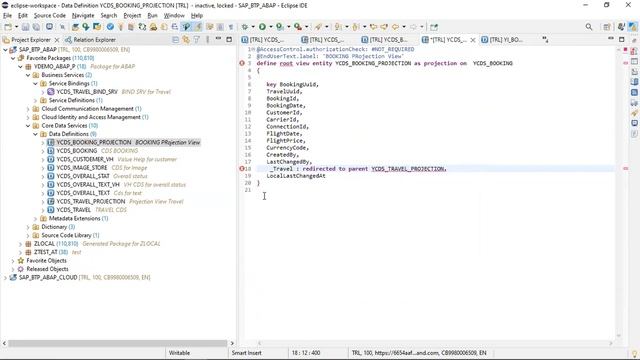640x360 pixels.
Task: Open the Run dropdown arrow
Action: click(270, 27)
